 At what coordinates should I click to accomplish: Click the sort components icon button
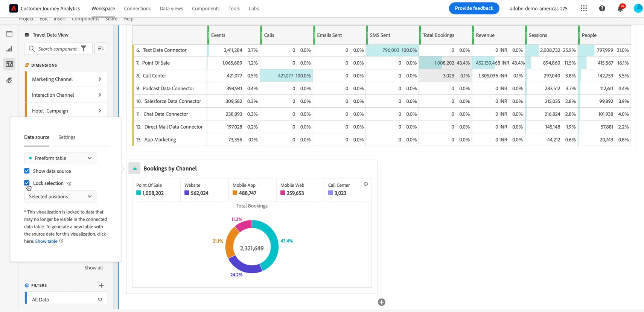pos(101,49)
